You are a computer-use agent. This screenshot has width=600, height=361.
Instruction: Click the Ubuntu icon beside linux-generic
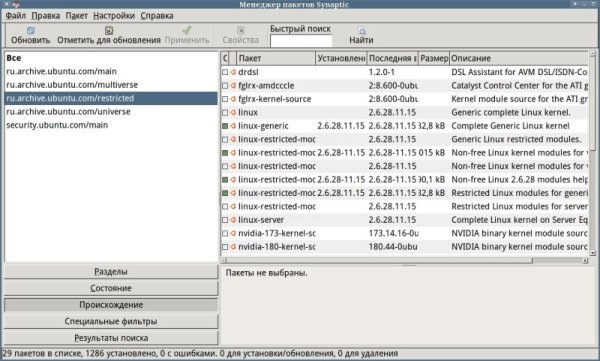point(233,126)
